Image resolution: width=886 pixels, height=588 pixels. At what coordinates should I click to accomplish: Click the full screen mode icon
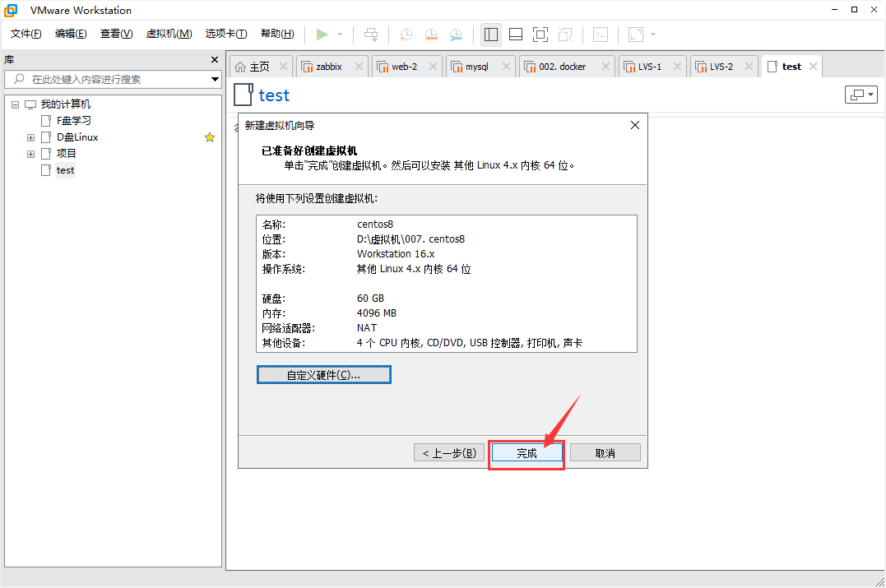click(540, 35)
